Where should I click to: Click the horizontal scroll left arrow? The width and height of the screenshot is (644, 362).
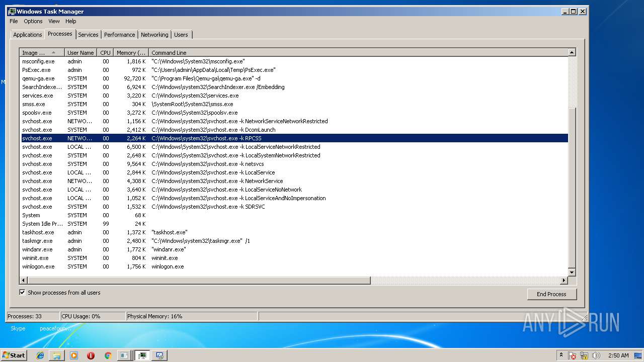pos(23,280)
